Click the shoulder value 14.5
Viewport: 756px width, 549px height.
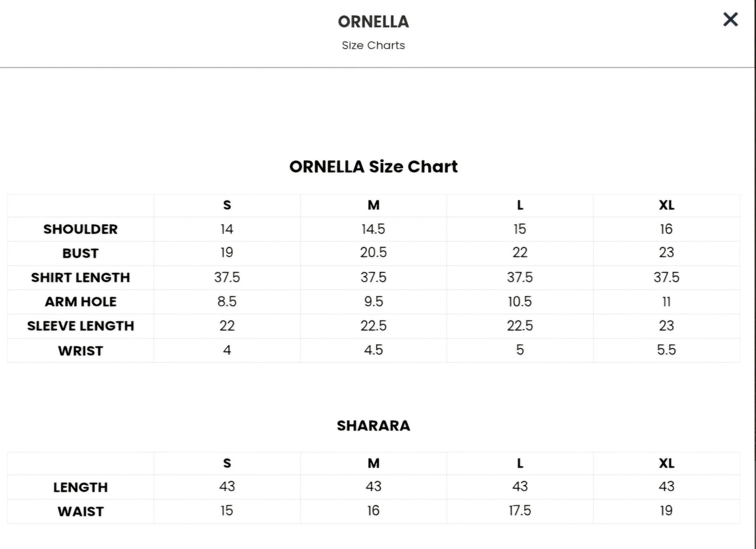tap(373, 229)
